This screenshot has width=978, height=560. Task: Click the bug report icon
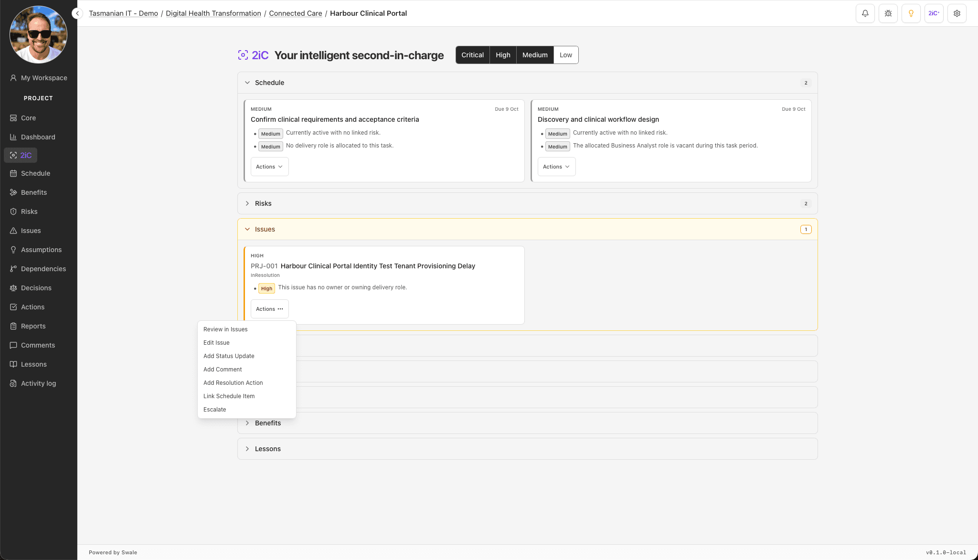(x=888, y=13)
